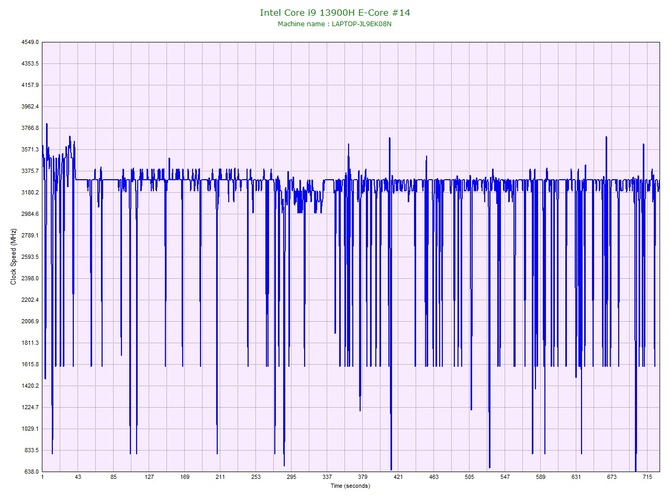Click the 3180.2 y-axis value
Screen dimensions: 670x503
coord(30,193)
